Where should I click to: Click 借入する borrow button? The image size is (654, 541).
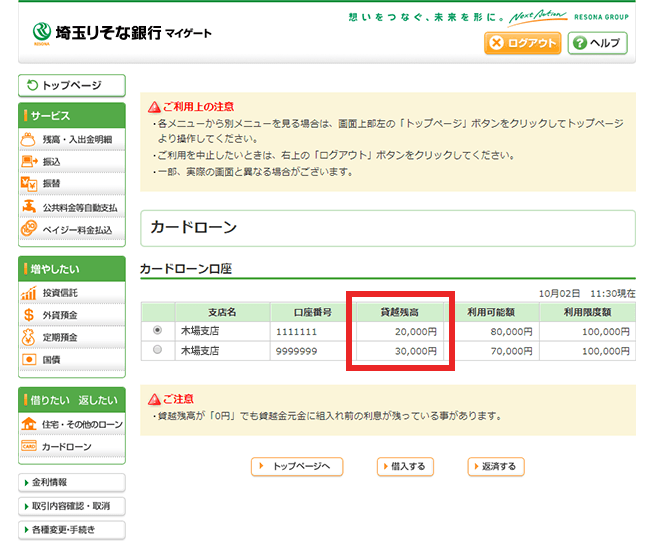405,466
